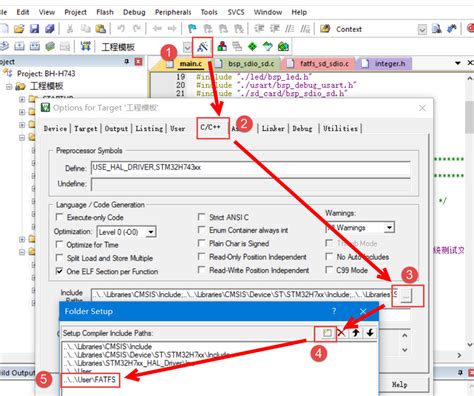The image size is (474, 396).
Task: Click the Redo arrow icon
Action: 137,29
